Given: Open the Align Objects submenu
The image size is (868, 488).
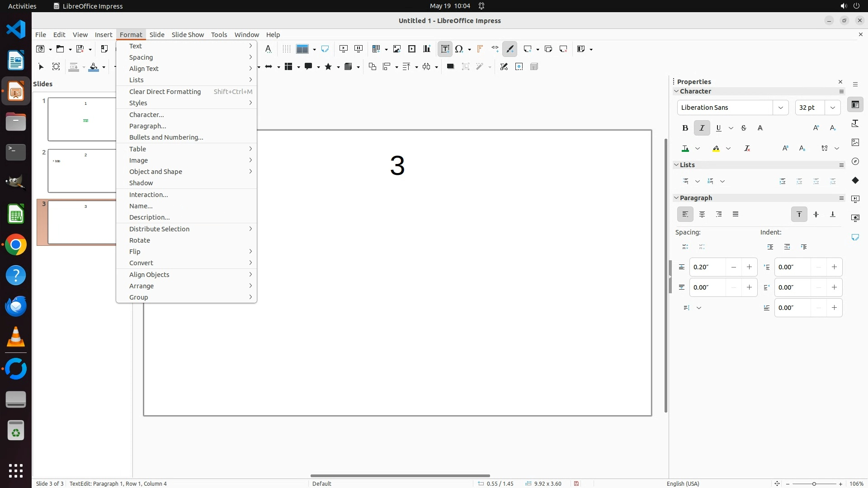Looking at the screenshot, I should pos(149,275).
